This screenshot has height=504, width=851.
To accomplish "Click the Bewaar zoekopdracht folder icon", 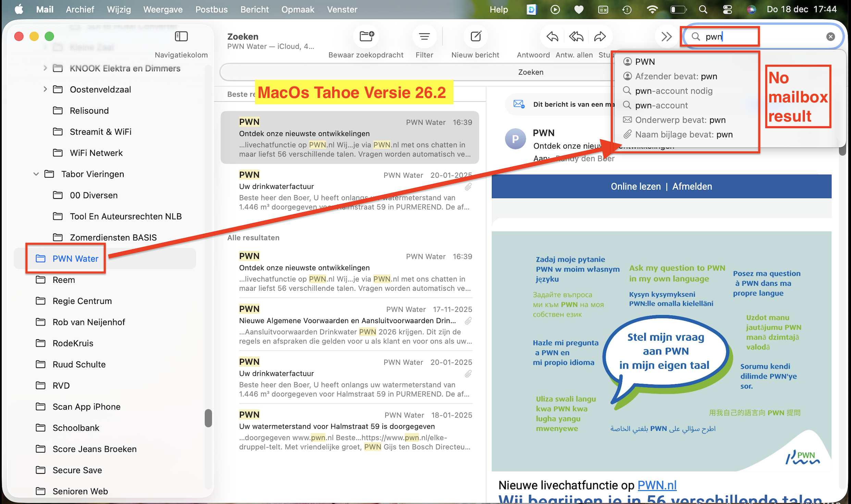I will [x=366, y=36].
